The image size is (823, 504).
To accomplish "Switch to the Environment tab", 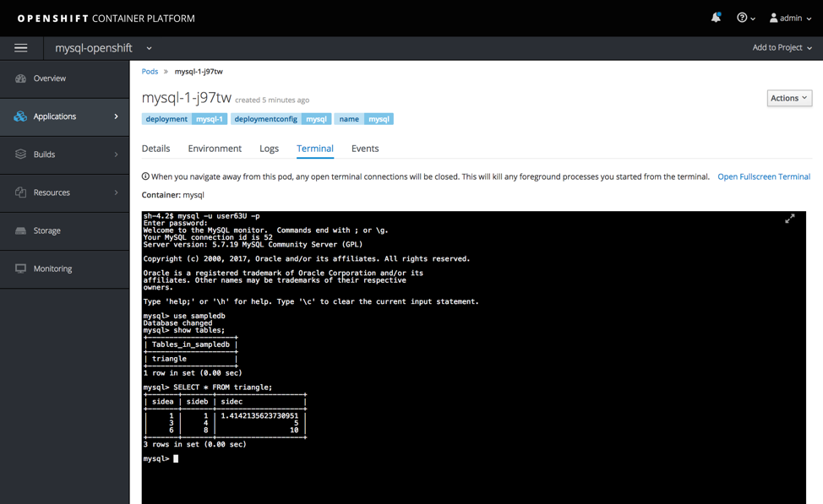I will (x=215, y=148).
